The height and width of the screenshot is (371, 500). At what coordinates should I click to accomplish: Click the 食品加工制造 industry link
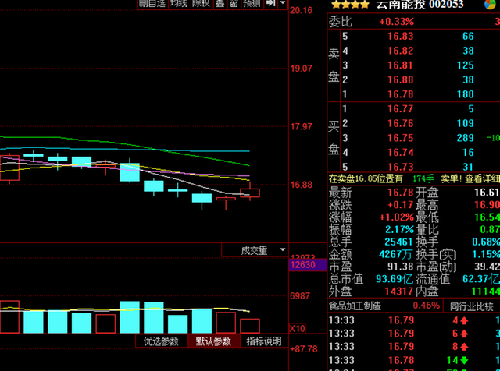pyautogui.click(x=355, y=306)
